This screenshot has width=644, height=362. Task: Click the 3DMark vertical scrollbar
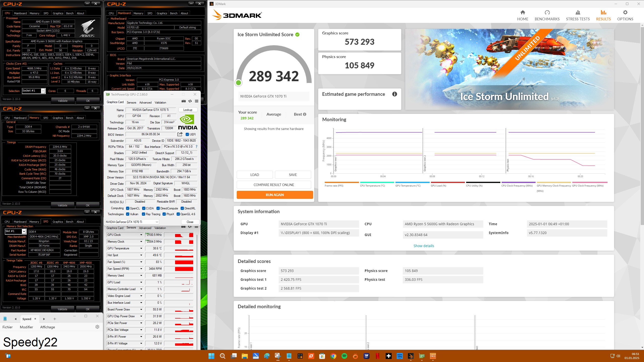(642, 126)
